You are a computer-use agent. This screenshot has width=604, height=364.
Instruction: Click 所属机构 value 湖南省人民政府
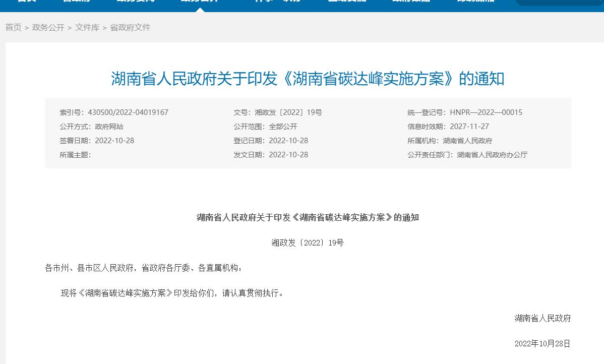[x=467, y=141]
